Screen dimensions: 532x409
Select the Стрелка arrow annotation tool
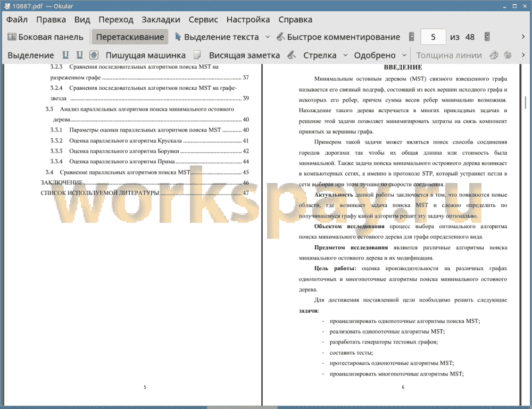tap(320, 55)
